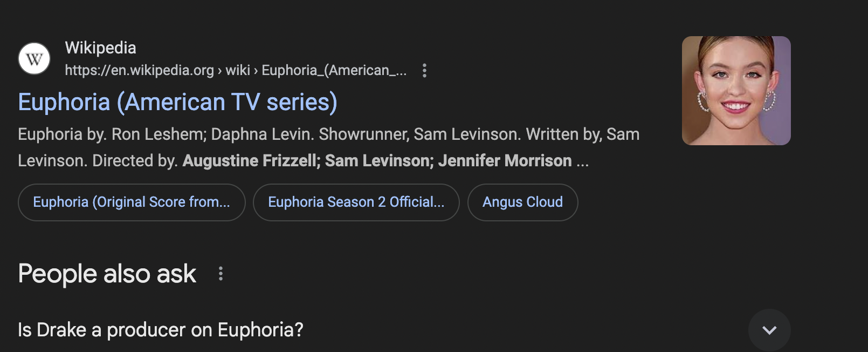Image resolution: width=868 pixels, height=352 pixels.
Task: Click the bold 'Jennifer Morrison' snippet text
Action: coord(505,161)
